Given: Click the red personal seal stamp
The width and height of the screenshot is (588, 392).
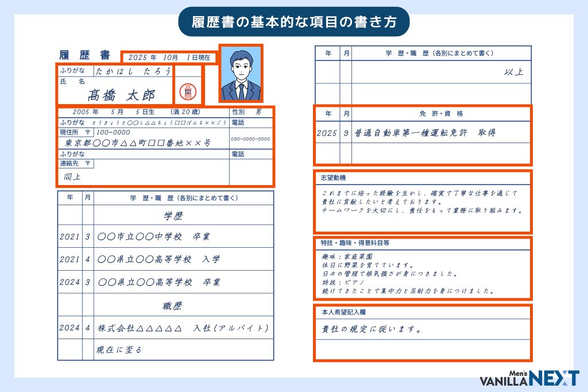Looking at the screenshot, I should pos(187,91).
